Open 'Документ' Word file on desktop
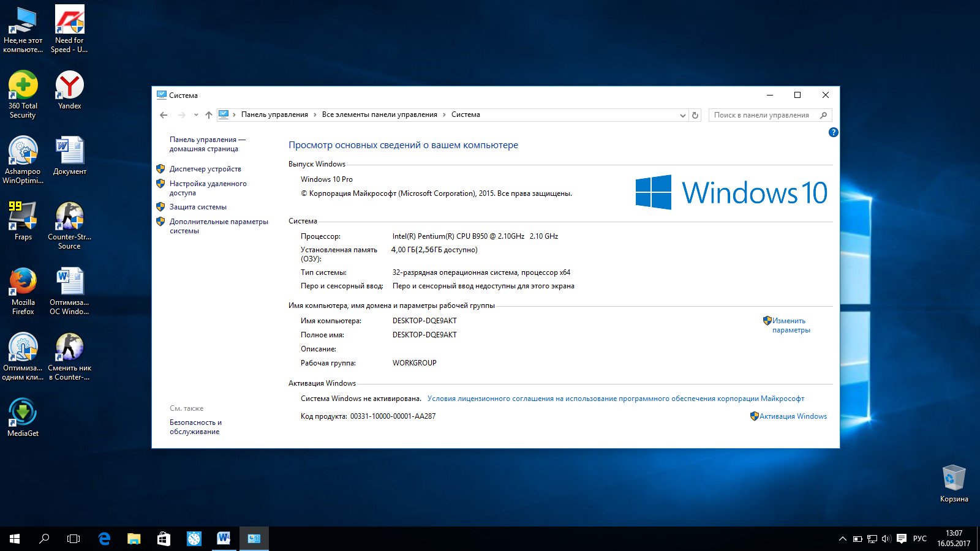 69,156
